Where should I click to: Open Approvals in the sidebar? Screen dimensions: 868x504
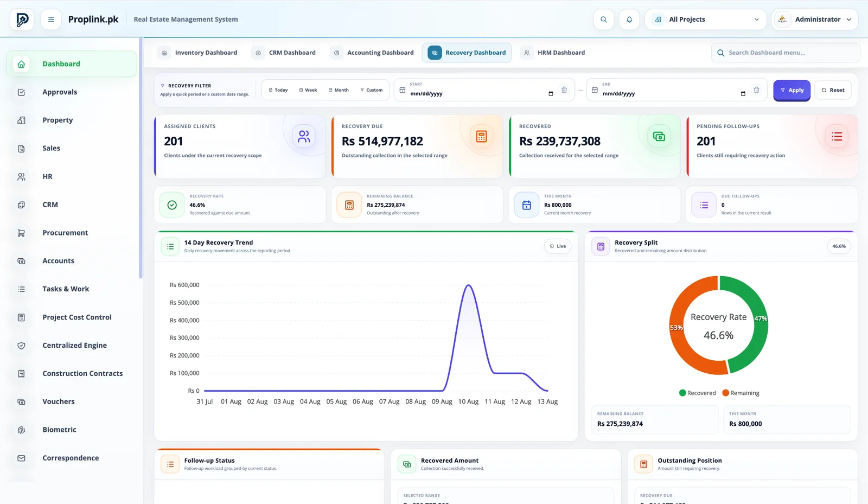pos(72,92)
